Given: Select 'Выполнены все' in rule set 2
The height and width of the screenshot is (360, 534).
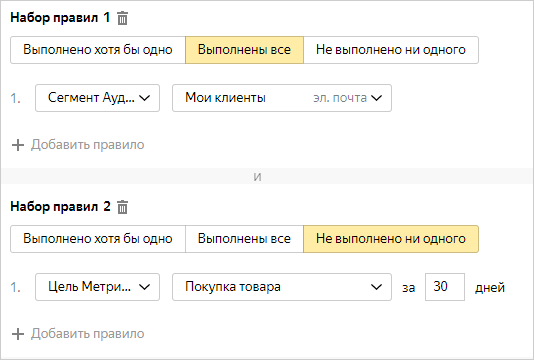Looking at the screenshot, I should click(245, 239).
